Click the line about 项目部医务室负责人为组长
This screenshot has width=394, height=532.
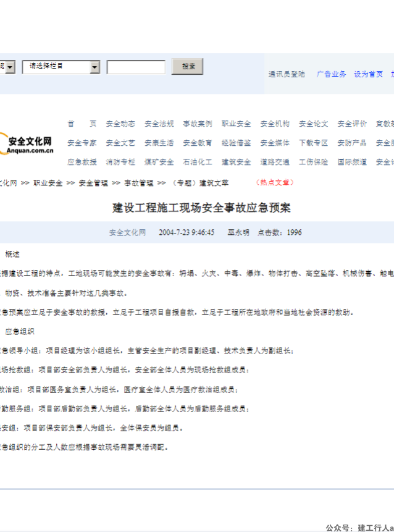(x=119, y=389)
